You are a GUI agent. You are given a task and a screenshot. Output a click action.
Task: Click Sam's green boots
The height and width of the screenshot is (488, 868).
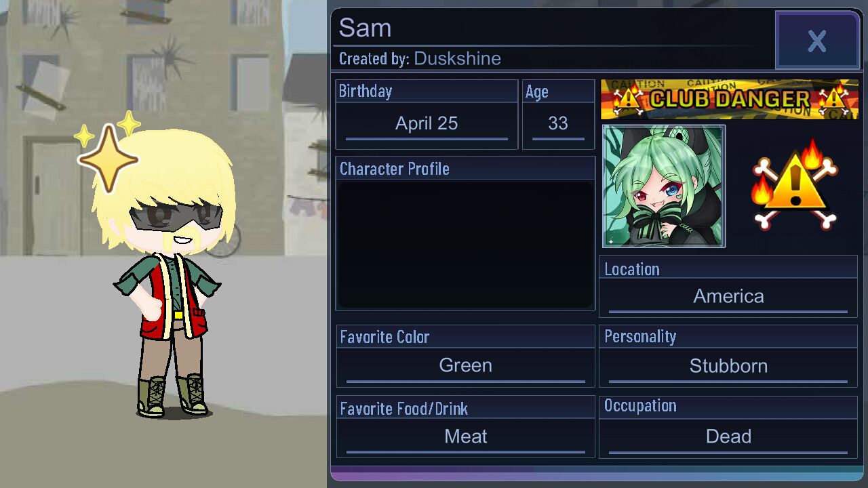(x=172, y=395)
